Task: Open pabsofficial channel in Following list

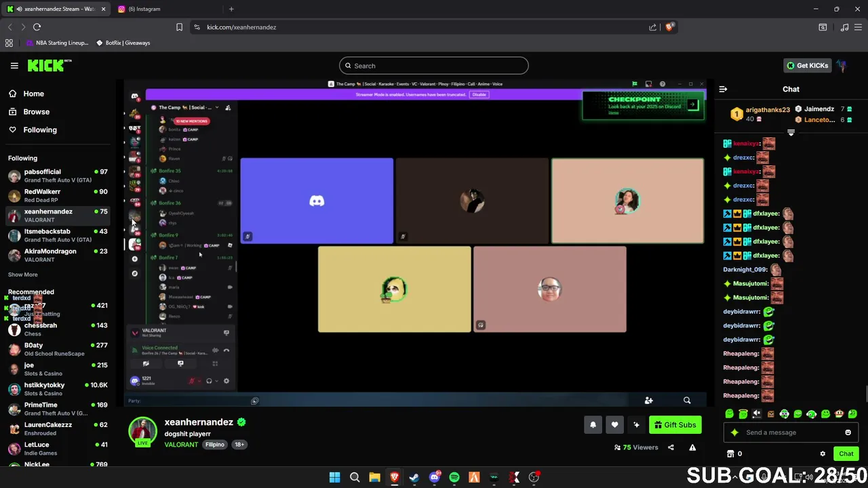Action: (x=57, y=176)
